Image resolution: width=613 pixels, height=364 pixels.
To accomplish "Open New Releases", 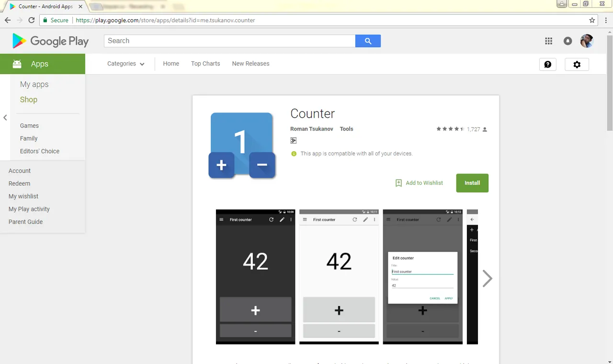I will pos(250,64).
